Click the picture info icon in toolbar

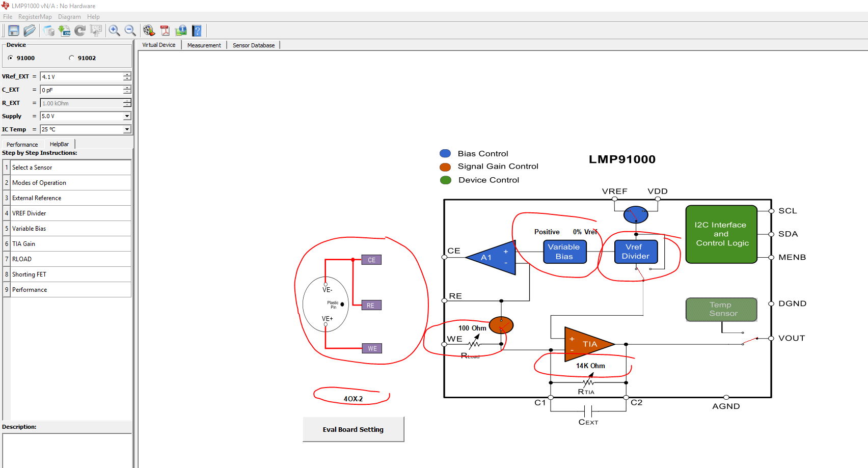pos(181,31)
